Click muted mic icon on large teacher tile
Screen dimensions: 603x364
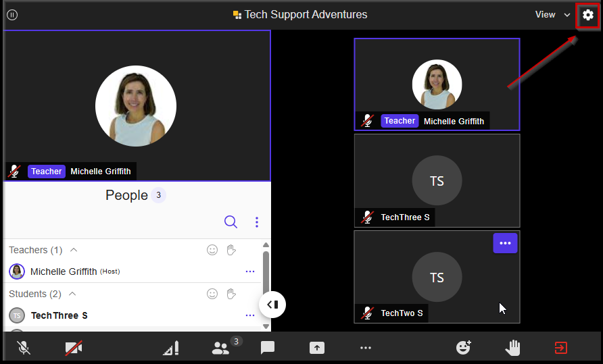click(14, 172)
